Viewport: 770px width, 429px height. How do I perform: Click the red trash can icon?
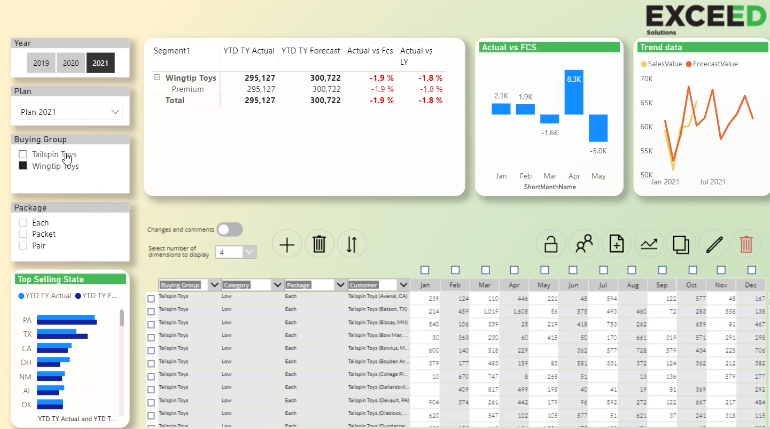point(746,244)
